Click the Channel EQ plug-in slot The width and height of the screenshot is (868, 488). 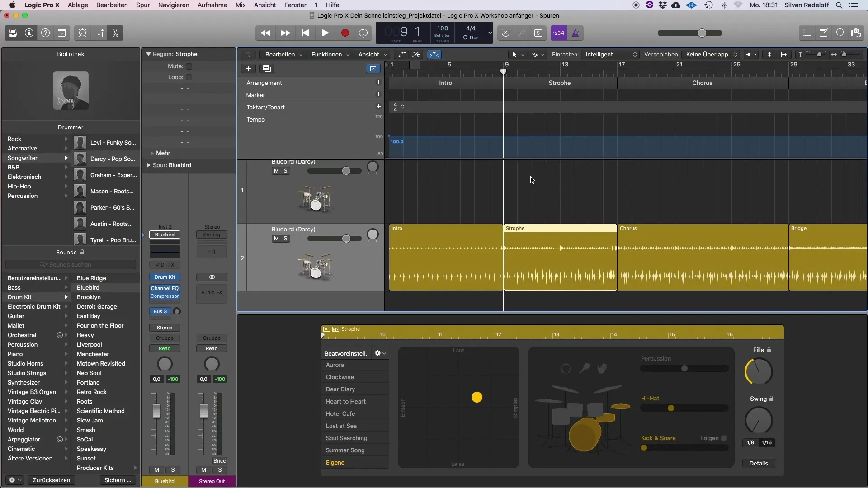165,288
